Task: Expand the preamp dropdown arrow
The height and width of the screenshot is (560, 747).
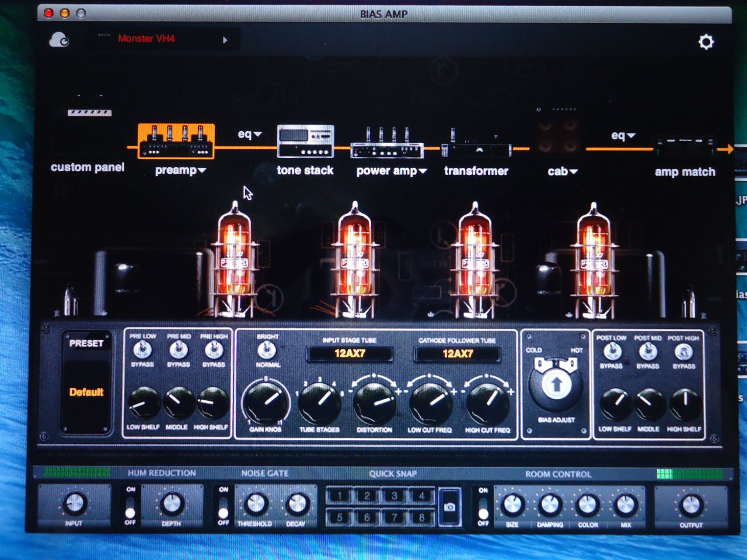Action: (202, 171)
